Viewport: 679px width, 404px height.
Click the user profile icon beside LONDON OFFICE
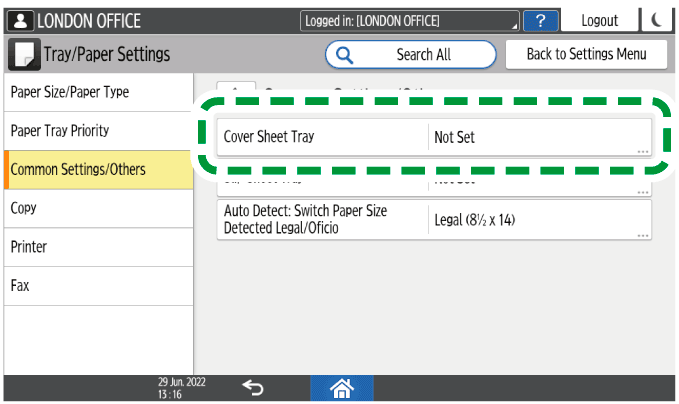[21, 20]
